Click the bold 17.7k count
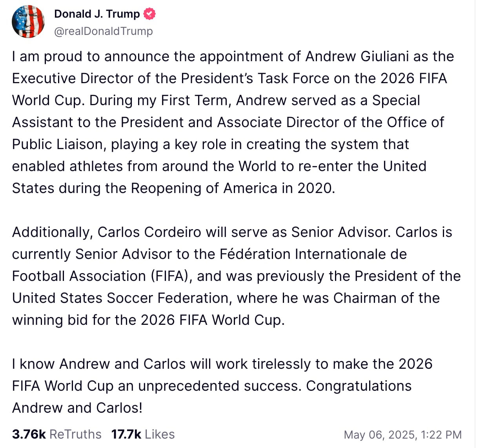 (127, 434)
